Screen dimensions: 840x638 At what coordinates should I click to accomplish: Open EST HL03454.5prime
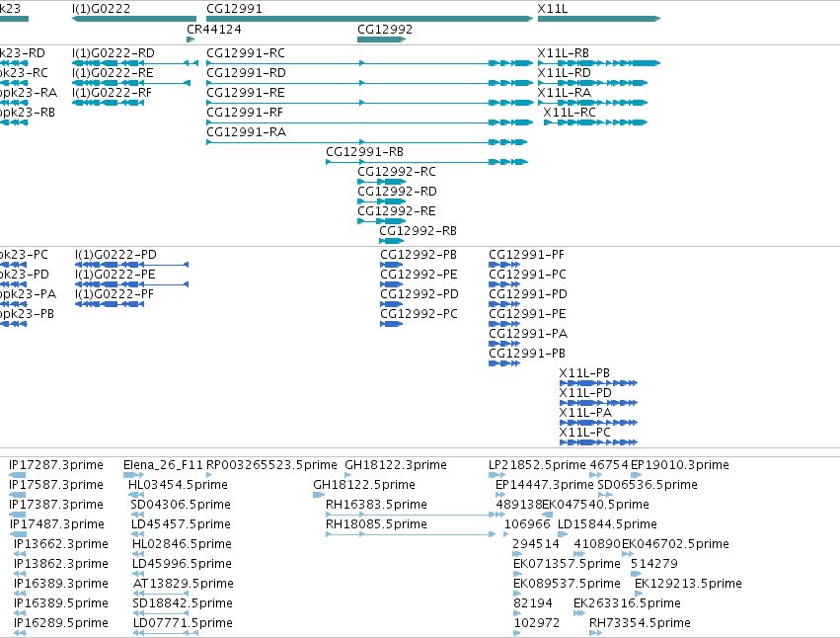134,495
